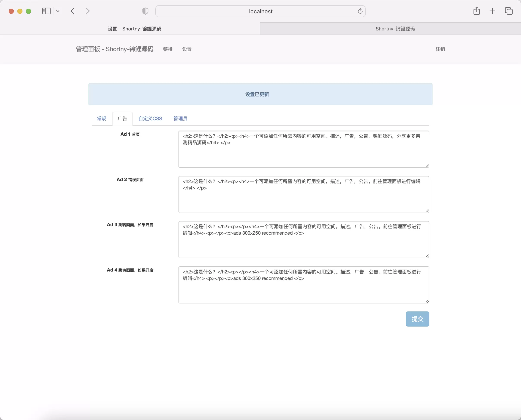Image resolution: width=521 pixels, height=420 pixels.
Task: Select the 广告 settings tab
Action: [122, 118]
